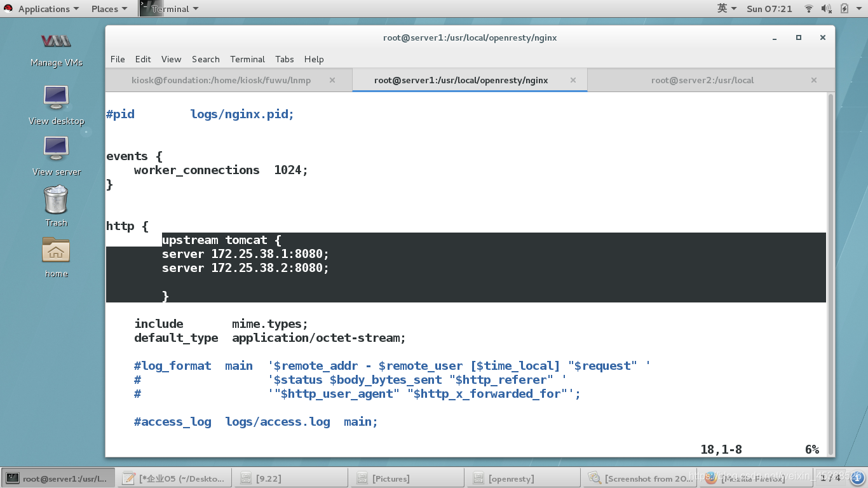Click '#access_log logs/access.log main;' line
This screenshot has height=488, width=868.
[x=256, y=422]
